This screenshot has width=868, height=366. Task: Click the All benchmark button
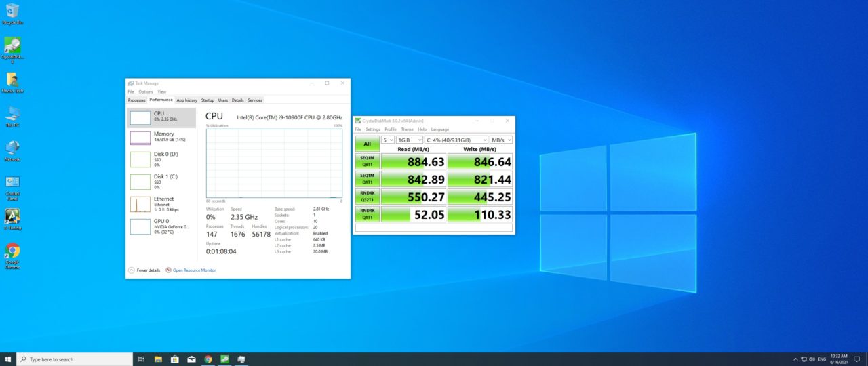tap(367, 143)
